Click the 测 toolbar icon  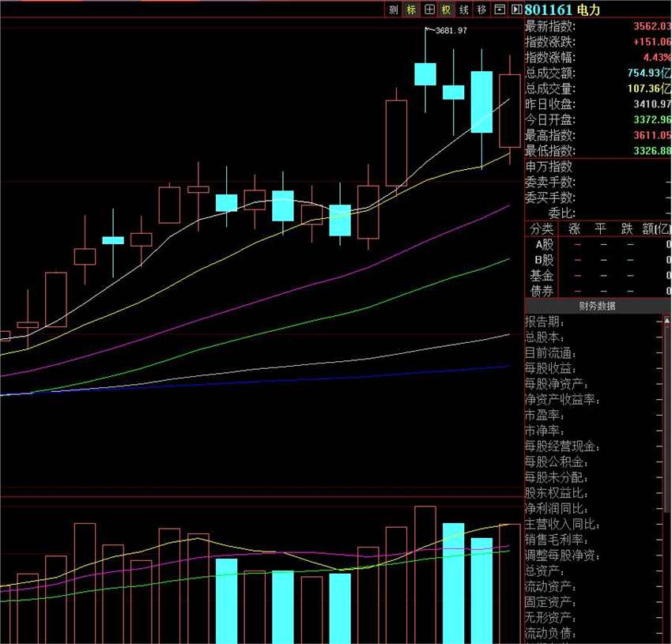pos(394,9)
